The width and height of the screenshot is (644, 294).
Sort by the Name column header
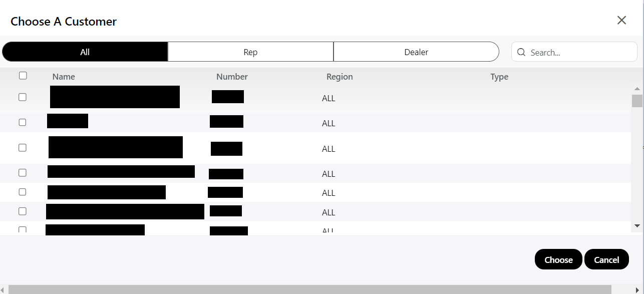coord(64,77)
